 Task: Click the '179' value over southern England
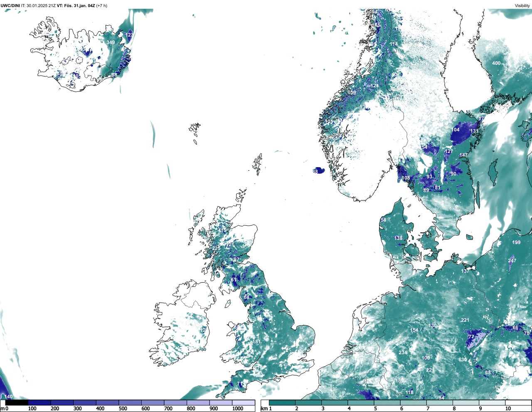point(259,368)
